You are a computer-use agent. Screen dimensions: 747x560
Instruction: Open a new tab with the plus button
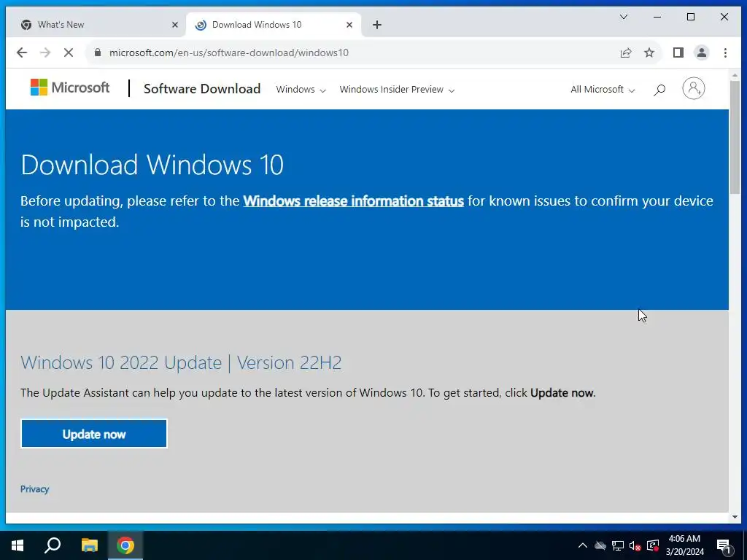point(377,25)
